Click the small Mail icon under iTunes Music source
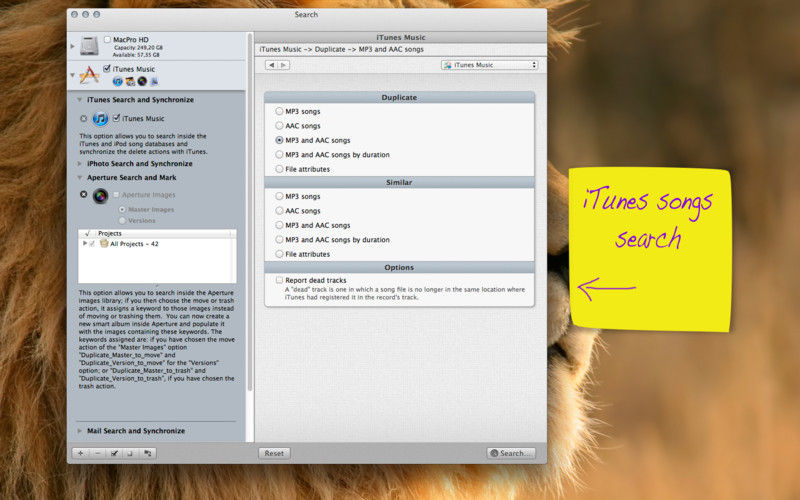800x500 pixels. pyautogui.click(x=154, y=81)
